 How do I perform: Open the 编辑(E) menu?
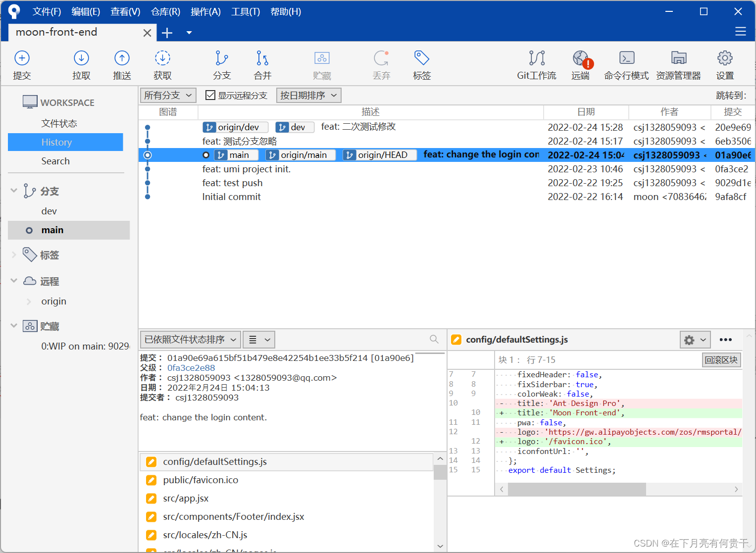pos(86,11)
